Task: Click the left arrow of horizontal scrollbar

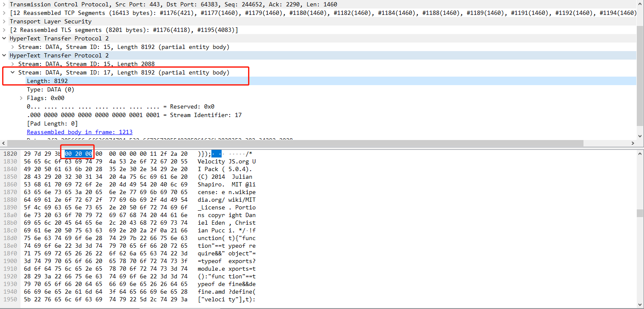Action: pos(4,143)
